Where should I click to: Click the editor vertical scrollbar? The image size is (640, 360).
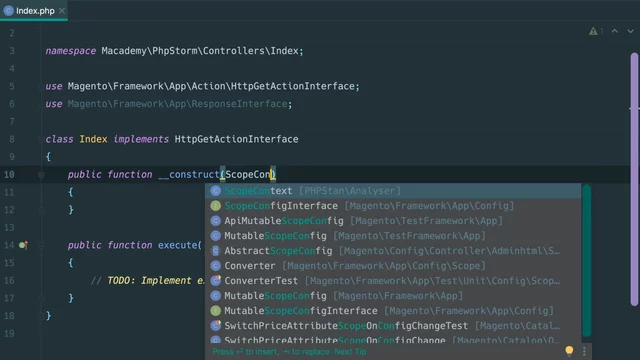(634, 179)
